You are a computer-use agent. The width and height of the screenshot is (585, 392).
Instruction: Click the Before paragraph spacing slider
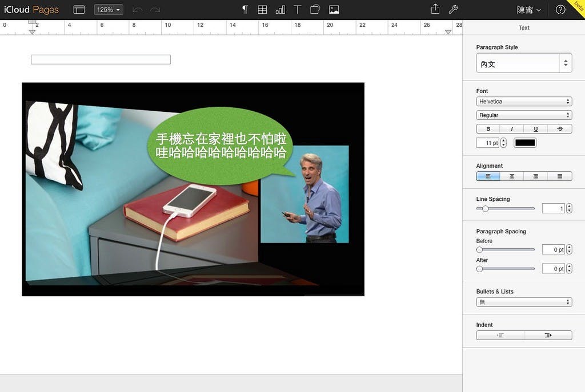click(x=506, y=250)
